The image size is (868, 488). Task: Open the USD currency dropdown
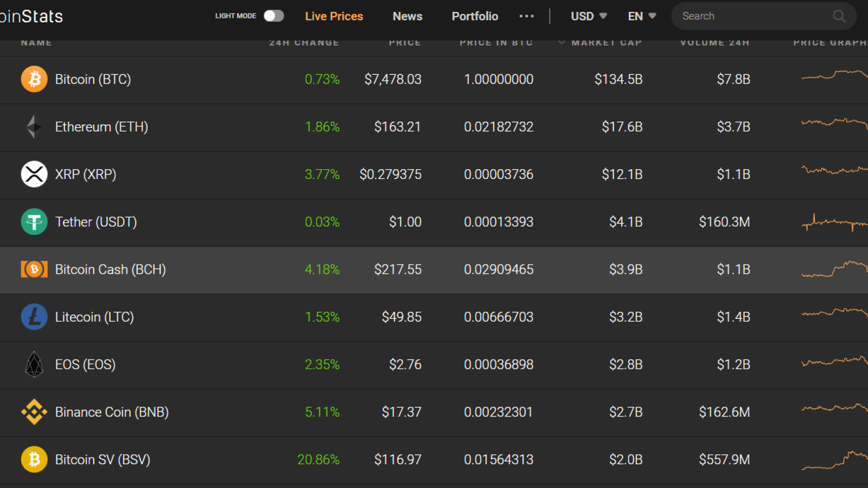click(x=589, y=16)
